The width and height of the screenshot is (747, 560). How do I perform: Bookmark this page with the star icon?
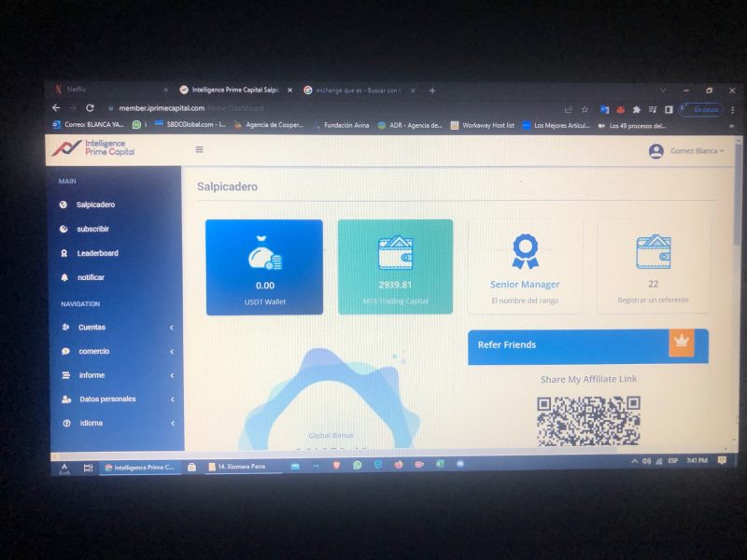pos(585,109)
